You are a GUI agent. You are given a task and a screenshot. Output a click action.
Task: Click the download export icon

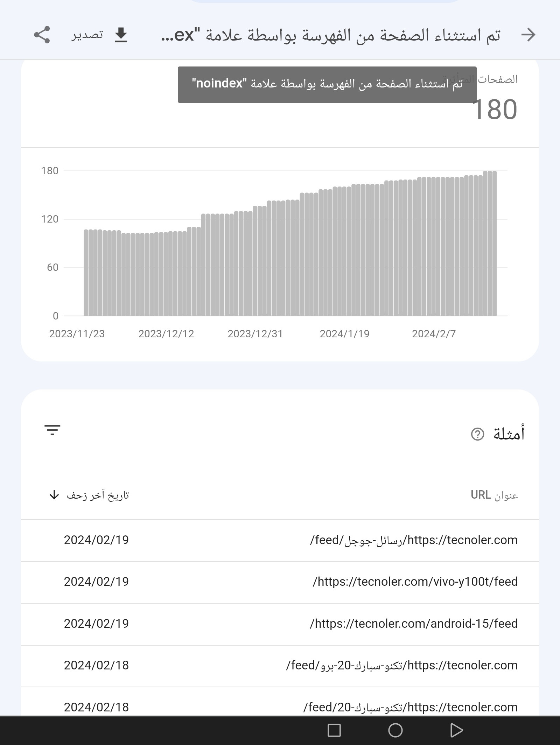121,35
